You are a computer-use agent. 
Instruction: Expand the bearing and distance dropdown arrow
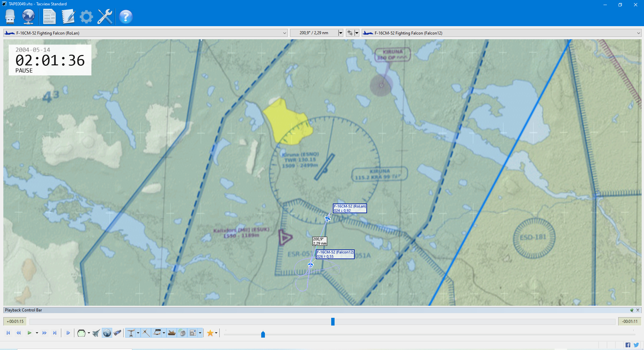coord(341,33)
